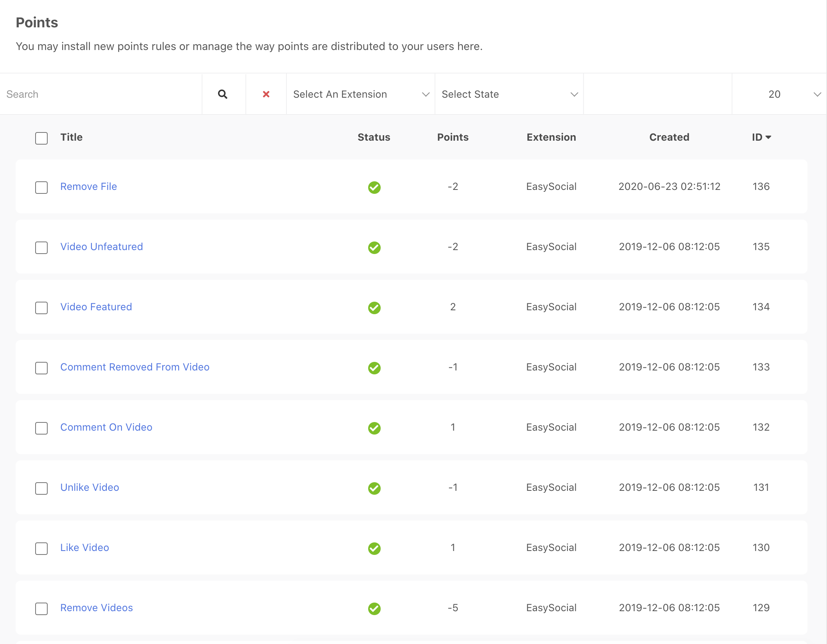The width and height of the screenshot is (827, 644).
Task: Toggle status for Comment Removed From Video
Action: (x=374, y=368)
